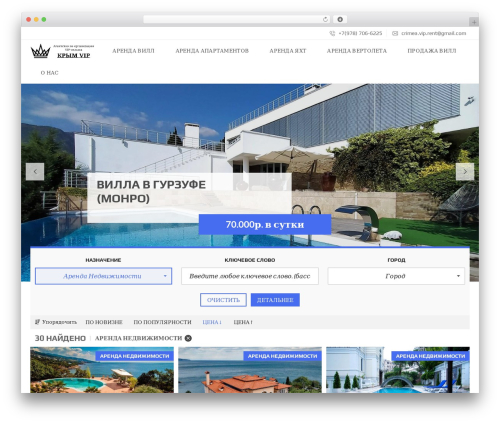Sort by the highlighted blue Цена option

[x=212, y=322]
